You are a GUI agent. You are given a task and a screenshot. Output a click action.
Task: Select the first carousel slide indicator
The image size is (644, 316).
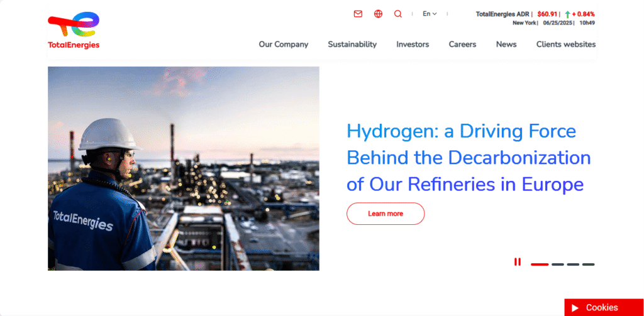pyautogui.click(x=540, y=264)
